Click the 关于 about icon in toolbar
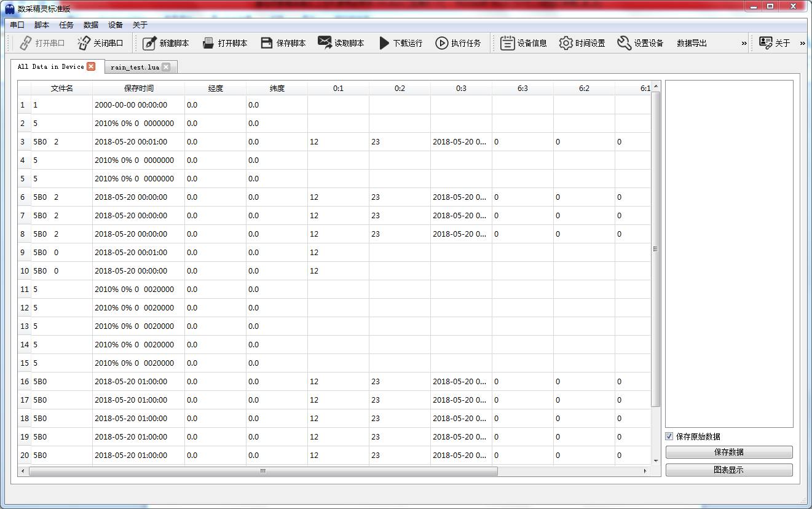812x509 pixels. click(x=765, y=43)
